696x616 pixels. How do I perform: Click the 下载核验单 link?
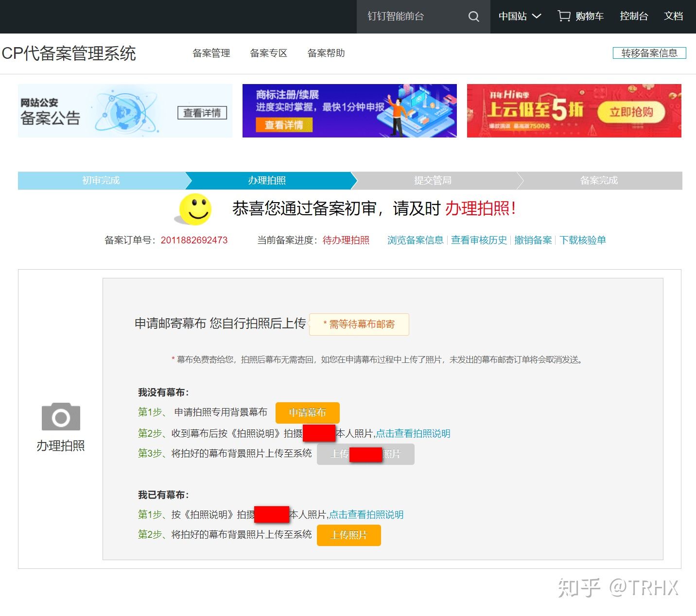[x=582, y=240]
